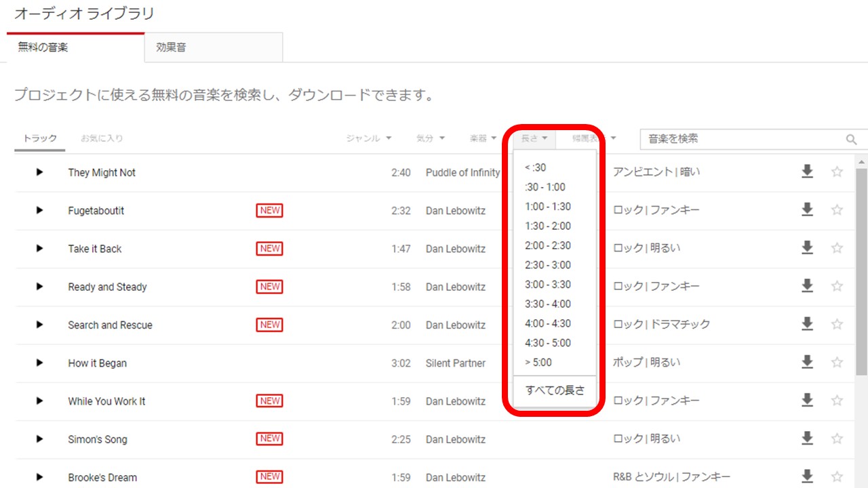Download the track Brooke's Dream
Screen dimensions: 868x488
pyautogui.click(x=807, y=477)
